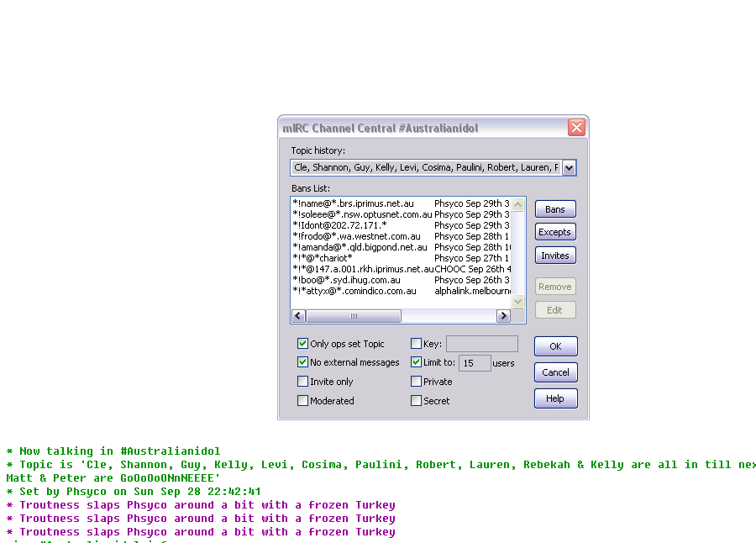Click bans list scroll left arrow
Image resolution: width=756 pixels, height=543 pixels.
(298, 316)
